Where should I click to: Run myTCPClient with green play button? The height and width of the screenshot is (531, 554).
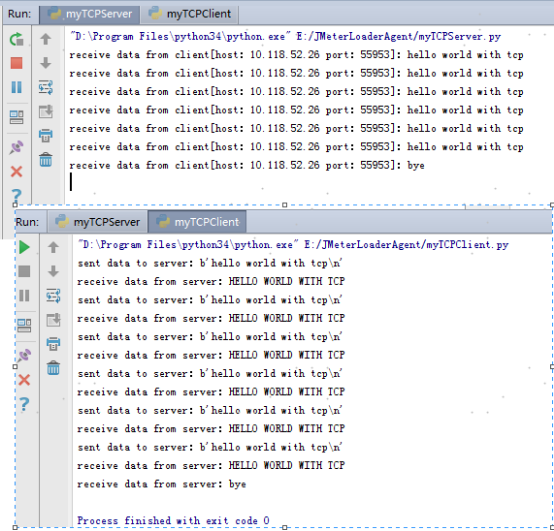(x=24, y=247)
